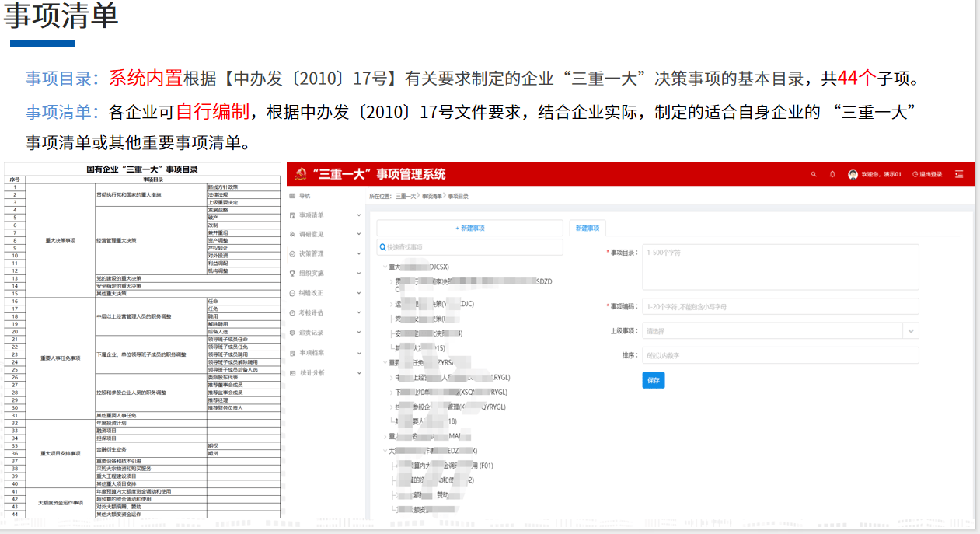Select the tree item ending in (F01)

coord(445,466)
